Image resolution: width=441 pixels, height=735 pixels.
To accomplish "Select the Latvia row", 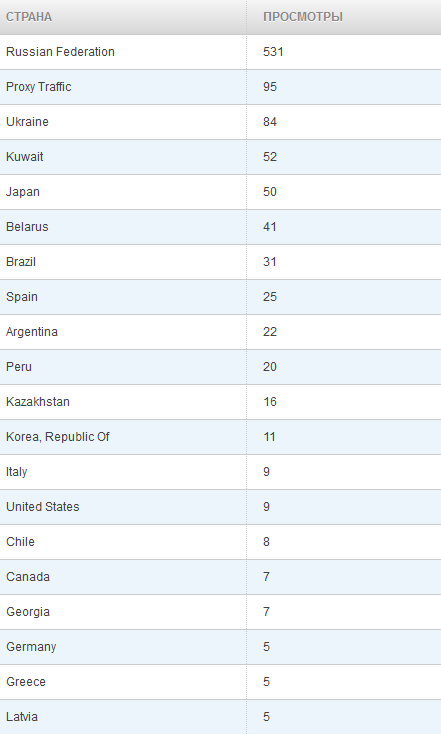I will coord(220,717).
